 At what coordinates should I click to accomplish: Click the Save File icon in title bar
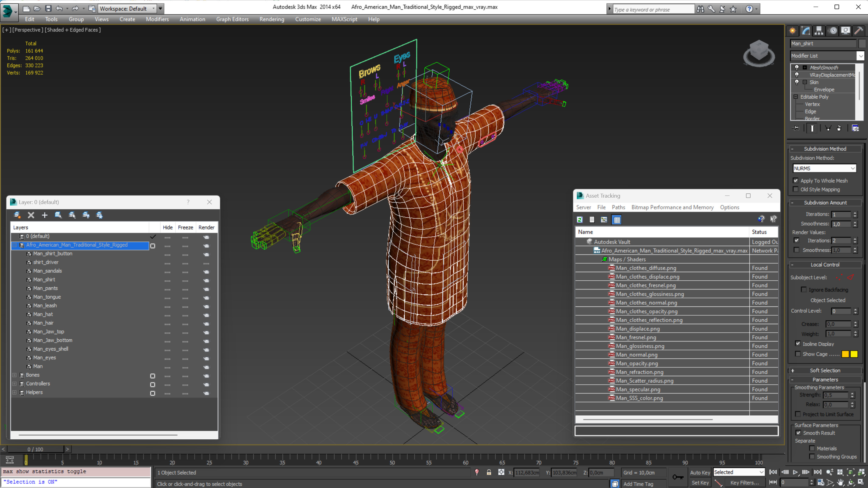48,9
